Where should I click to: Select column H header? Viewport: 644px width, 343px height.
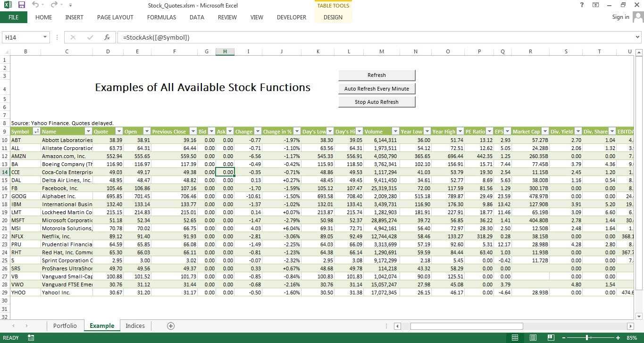pyautogui.click(x=225, y=51)
